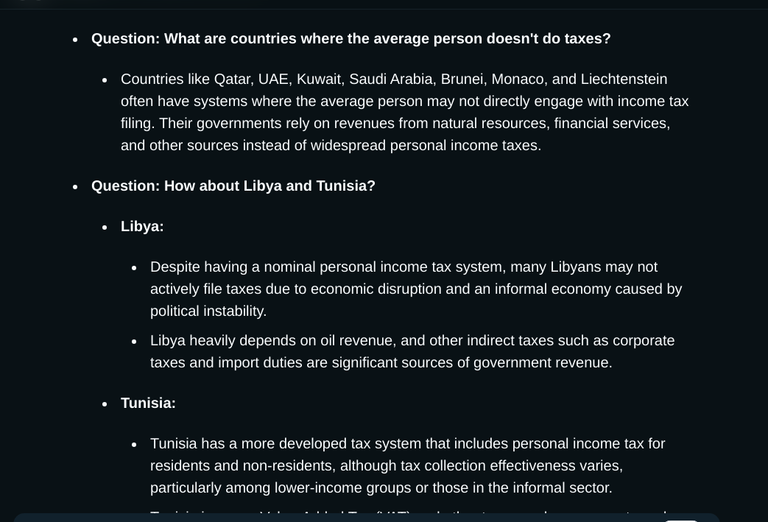
Task: Click the 'How about Libya and Tunisia?' question
Action: pos(233,186)
